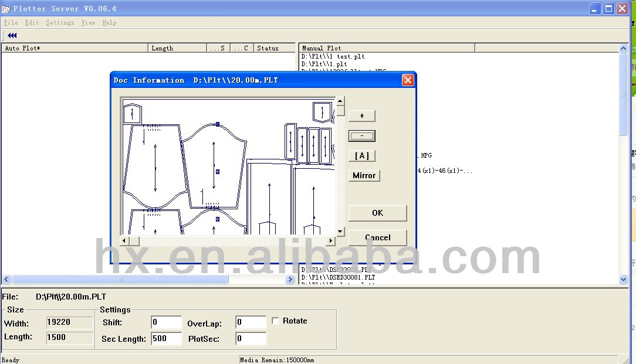This screenshot has width=636, height=364.
Task: Click the Shift input field
Action: (x=166, y=322)
